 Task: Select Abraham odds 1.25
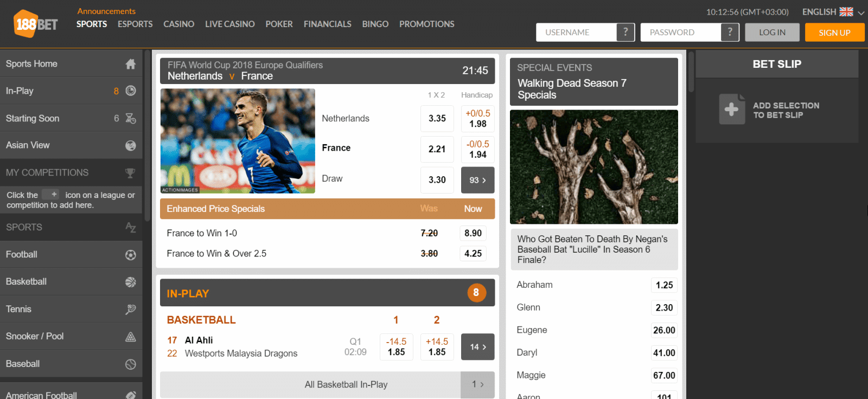(663, 285)
